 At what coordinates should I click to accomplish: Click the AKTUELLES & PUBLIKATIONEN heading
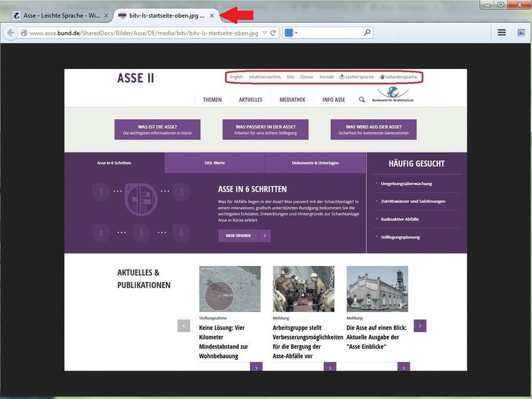[144, 279]
